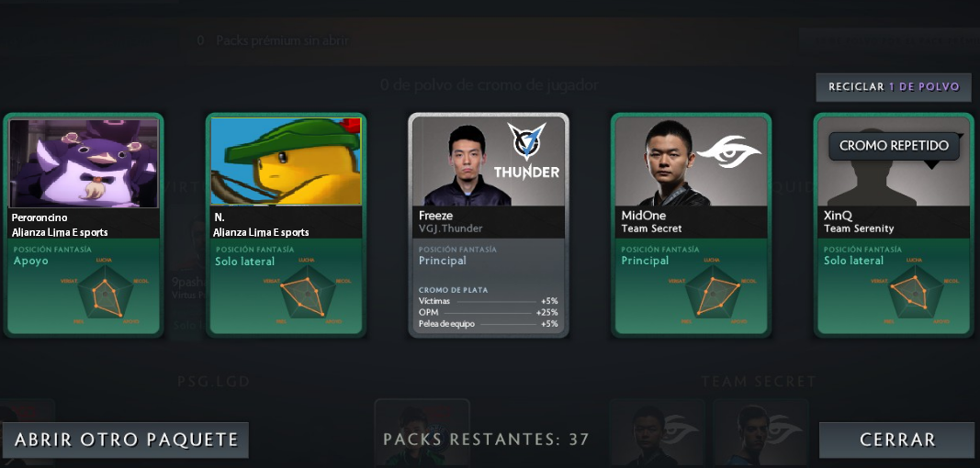Click the radar stats chart on XinQ's card
Image resolution: width=980 pixels, height=468 pixels.
[915, 292]
